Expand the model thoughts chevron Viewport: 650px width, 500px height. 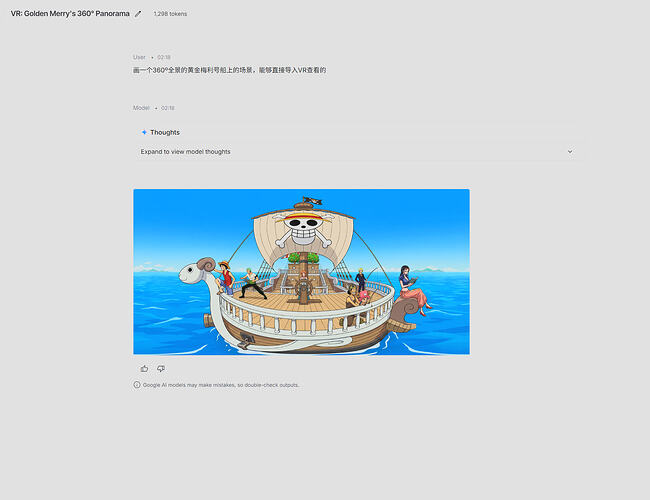[570, 152]
